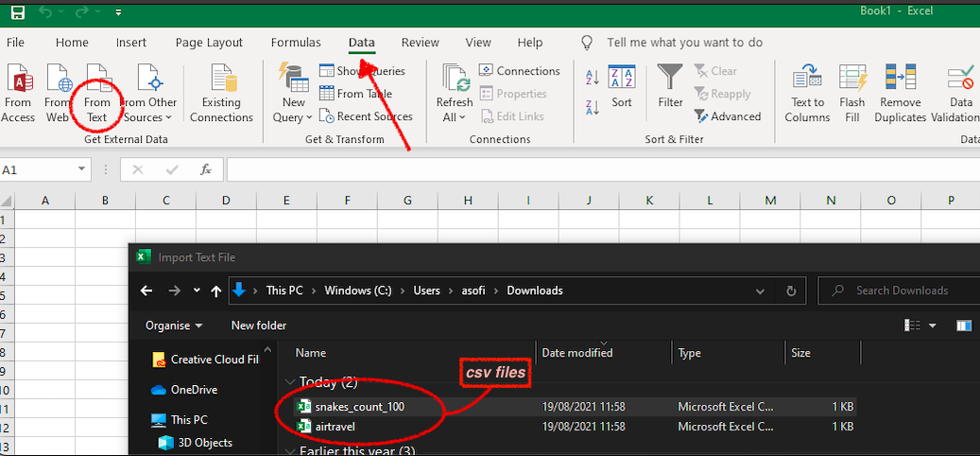The width and height of the screenshot is (980, 456).
Task: Switch to the Formulas tab
Action: coord(296,43)
